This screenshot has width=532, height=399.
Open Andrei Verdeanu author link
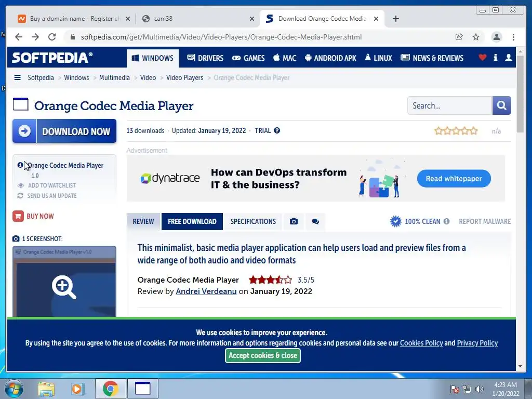point(206,291)
